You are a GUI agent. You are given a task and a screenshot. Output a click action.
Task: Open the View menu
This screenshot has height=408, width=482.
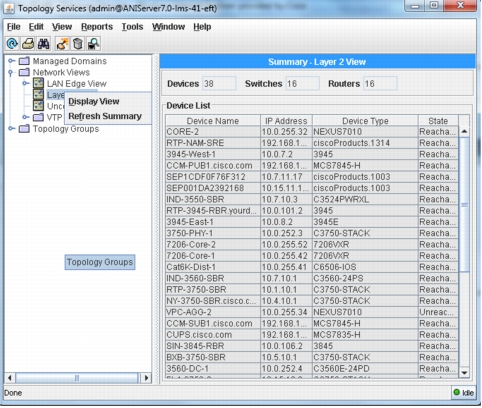pyautogui.click(x=62, y=27)
